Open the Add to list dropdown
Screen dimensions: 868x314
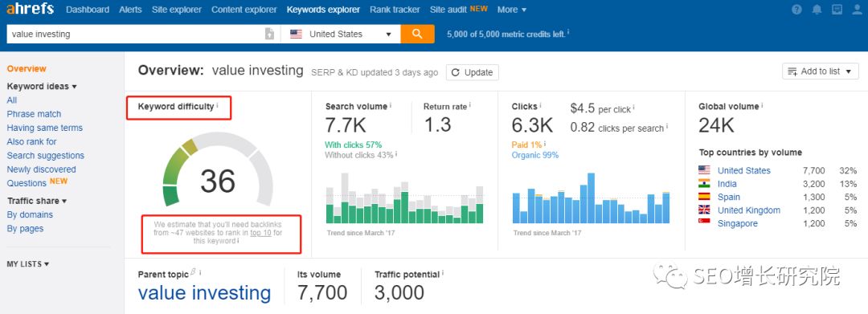[821, 71]
